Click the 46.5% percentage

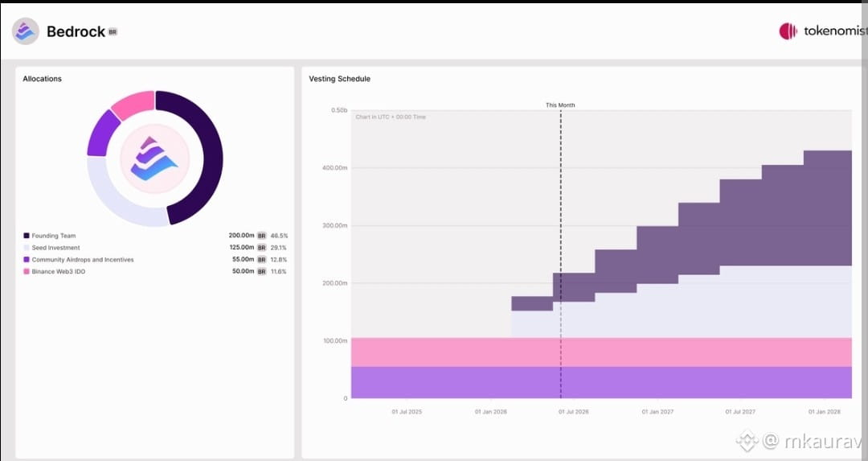pos(279,236)
